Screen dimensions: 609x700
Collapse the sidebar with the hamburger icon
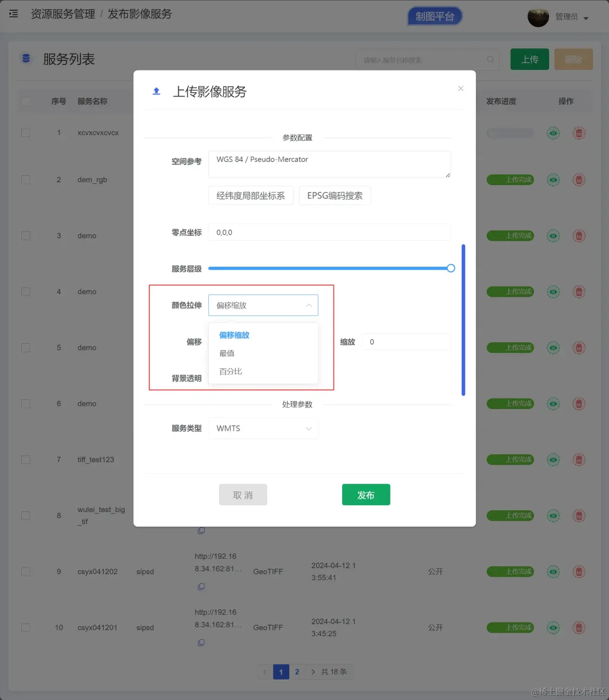pos(13,14)
